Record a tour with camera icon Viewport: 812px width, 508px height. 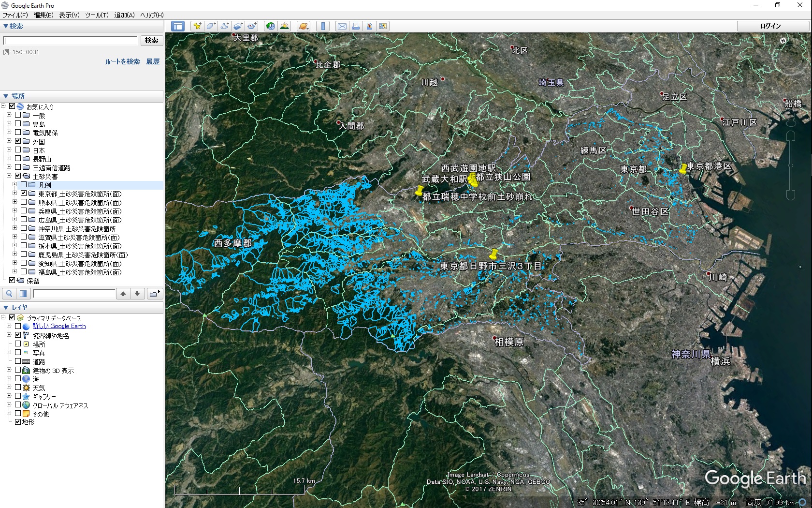252,26
